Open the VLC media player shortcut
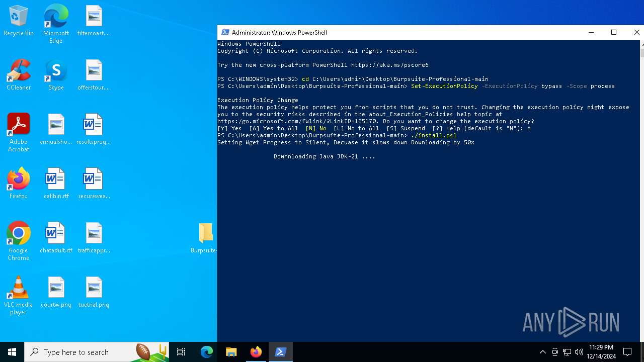Viewport: 644px width, 362px height. click(x=19, y=296)
